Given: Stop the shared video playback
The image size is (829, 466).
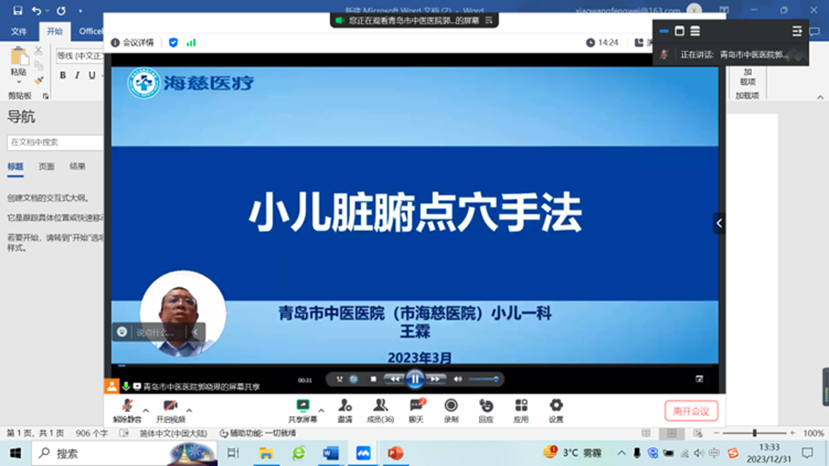Looking at the screenshot, I should coord(373,379).
